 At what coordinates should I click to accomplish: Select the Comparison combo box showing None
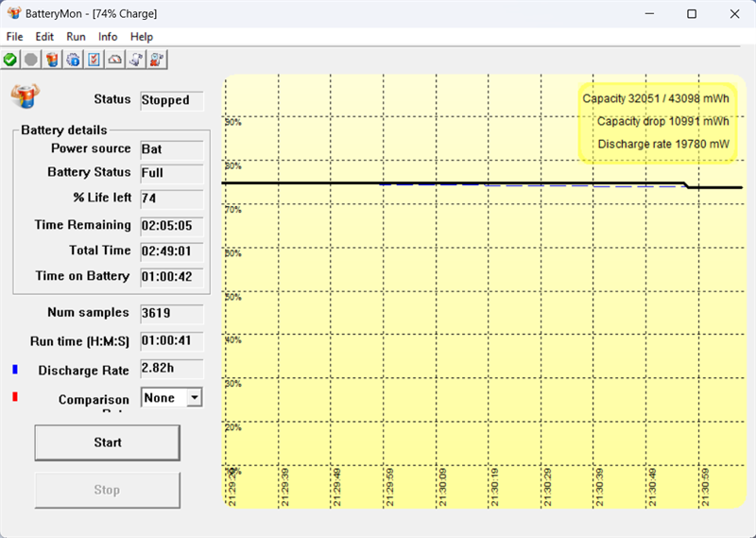coord(172,397)
